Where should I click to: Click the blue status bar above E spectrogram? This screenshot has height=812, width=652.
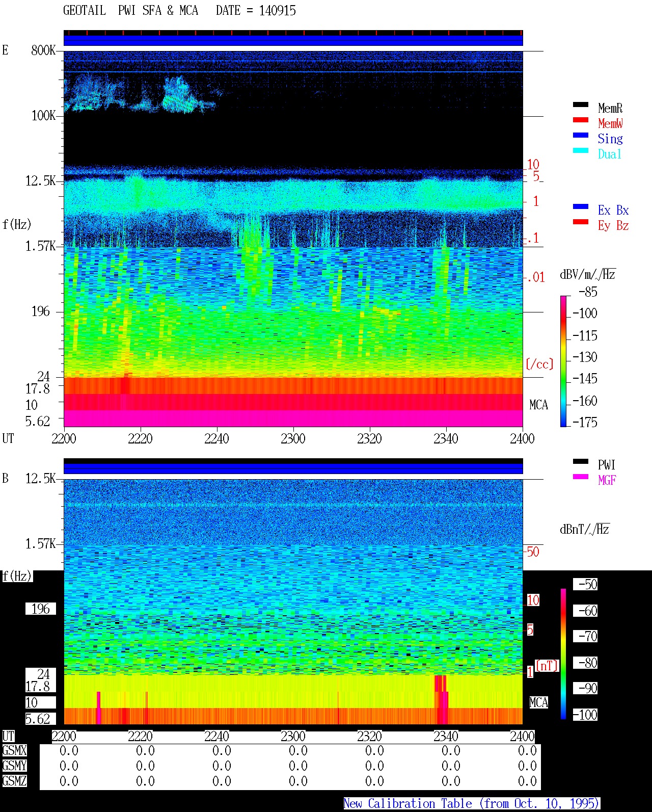coord(293,40)
